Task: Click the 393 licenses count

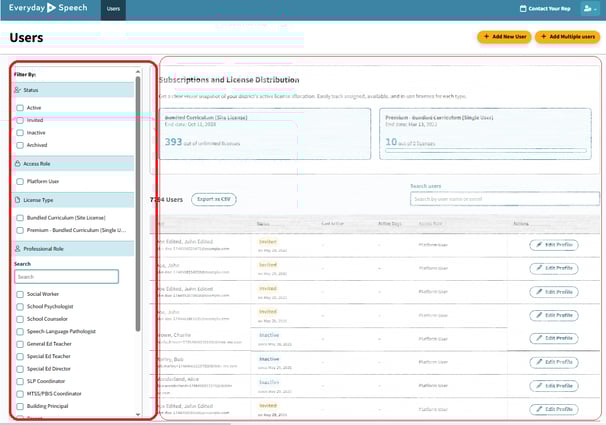Action: point(173,142)
